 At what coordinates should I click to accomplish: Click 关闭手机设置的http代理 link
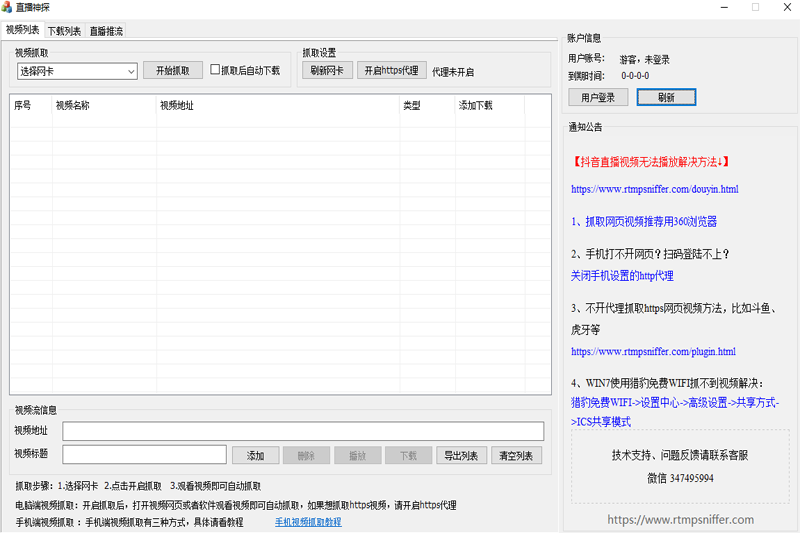click(622, 276)
